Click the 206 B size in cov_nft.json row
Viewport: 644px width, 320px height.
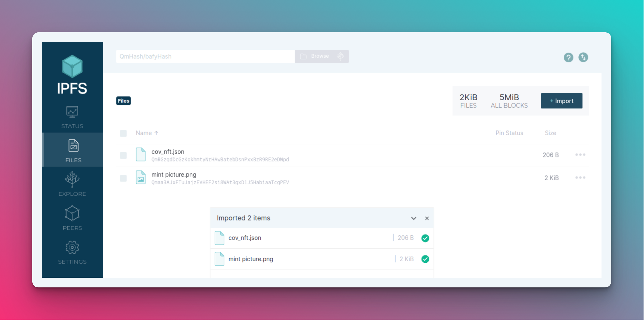click(x=550, y=155)
